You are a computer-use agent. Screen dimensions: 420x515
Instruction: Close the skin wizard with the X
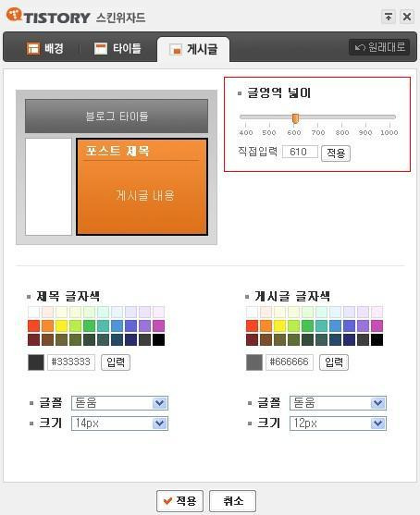pos(407,17)
